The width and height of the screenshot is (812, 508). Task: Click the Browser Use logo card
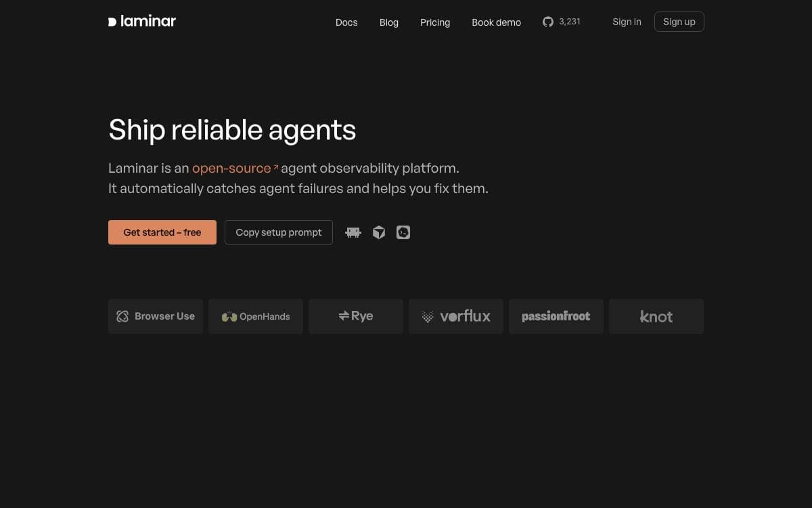click(156, 316)
